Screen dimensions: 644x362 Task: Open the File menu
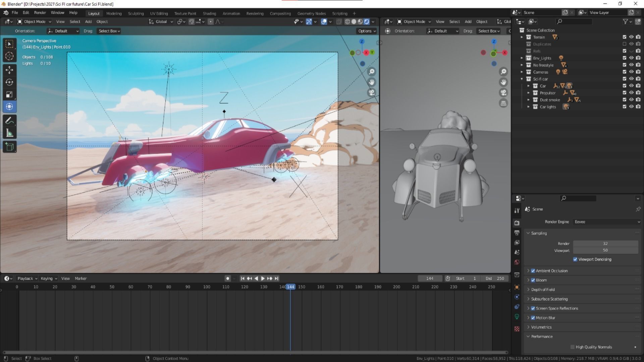(15, 13)
